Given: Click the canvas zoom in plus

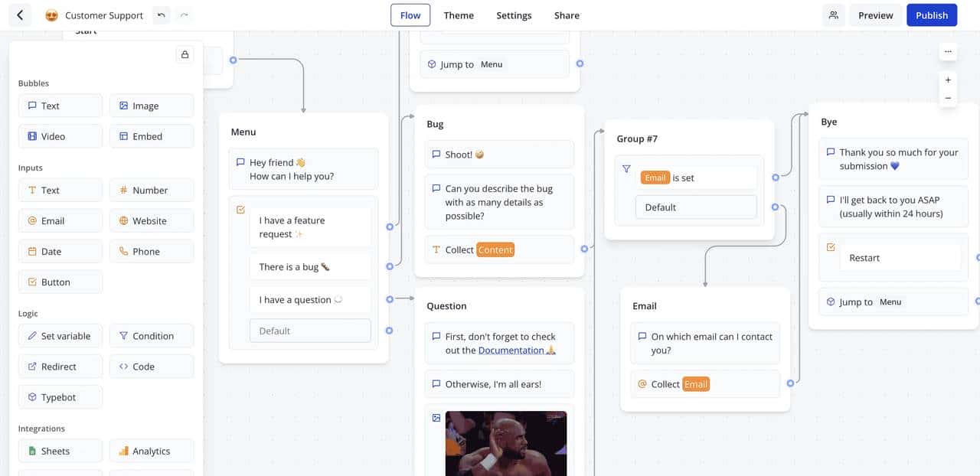Looking at the screenshot, I should [x=948, y=80].
